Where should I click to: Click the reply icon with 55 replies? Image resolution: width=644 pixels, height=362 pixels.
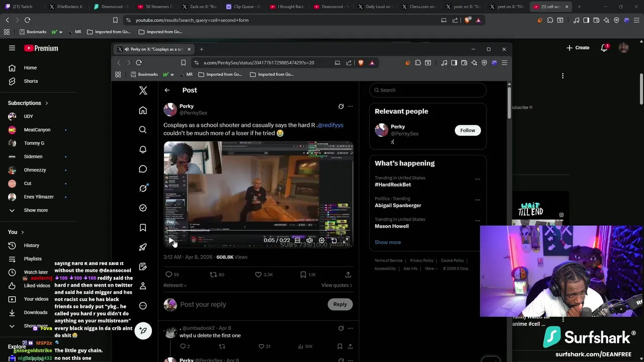click(x=169, y=275)
